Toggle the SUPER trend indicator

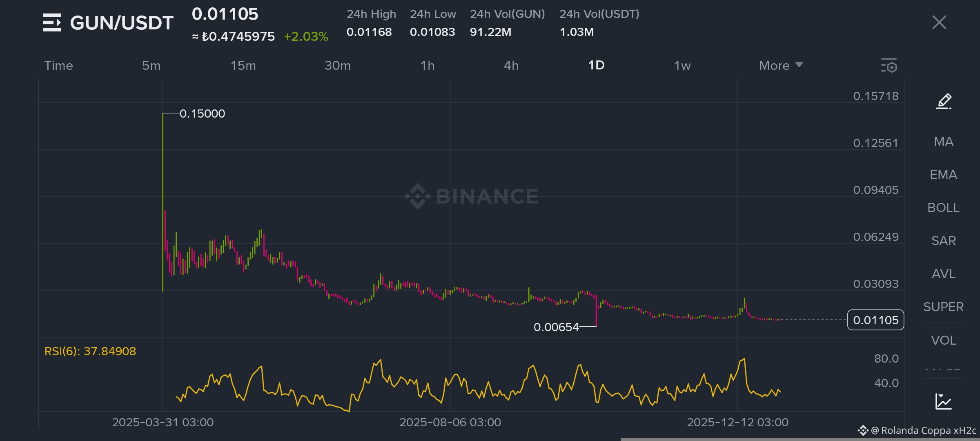[943, 307]
